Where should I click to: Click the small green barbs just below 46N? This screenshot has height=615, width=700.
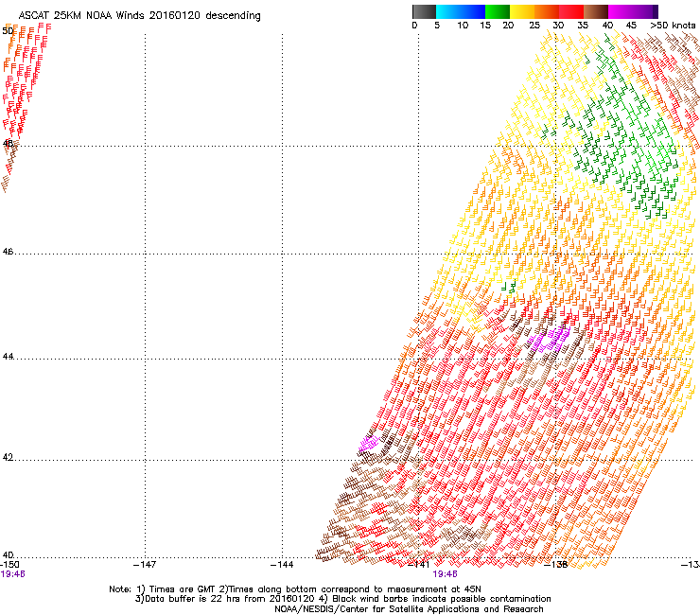click(509, 287)
